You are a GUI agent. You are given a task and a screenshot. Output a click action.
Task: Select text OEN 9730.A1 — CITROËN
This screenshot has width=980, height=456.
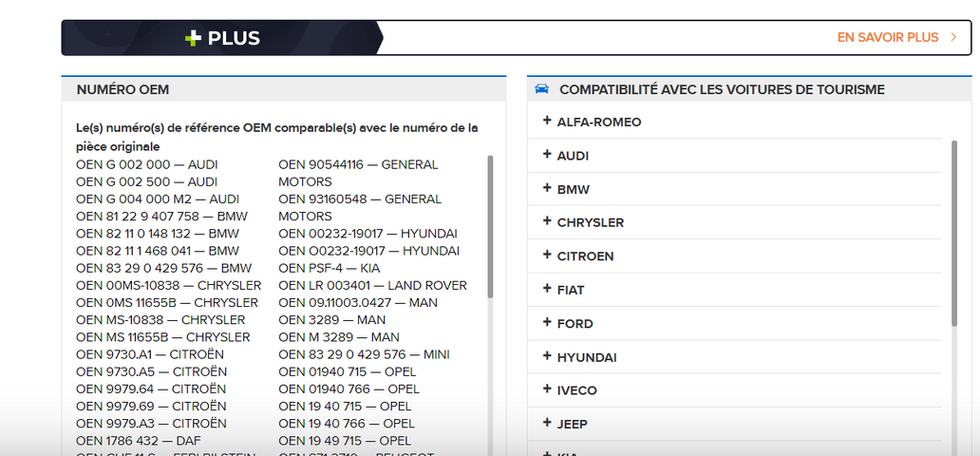point(151,354)
